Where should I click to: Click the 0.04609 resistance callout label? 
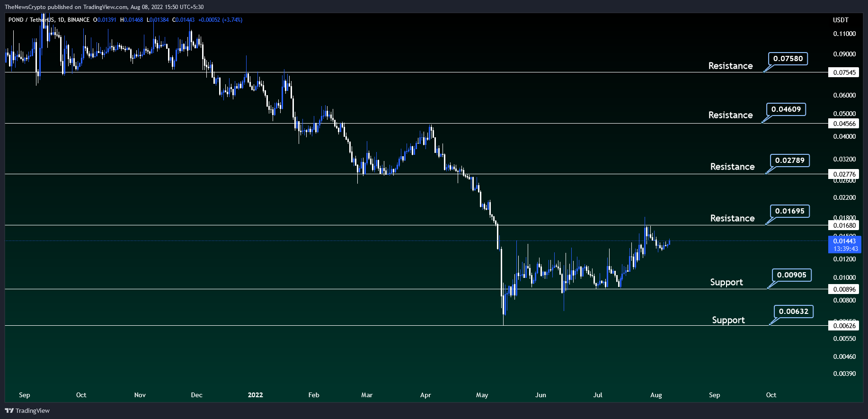[x=786, y=109]
